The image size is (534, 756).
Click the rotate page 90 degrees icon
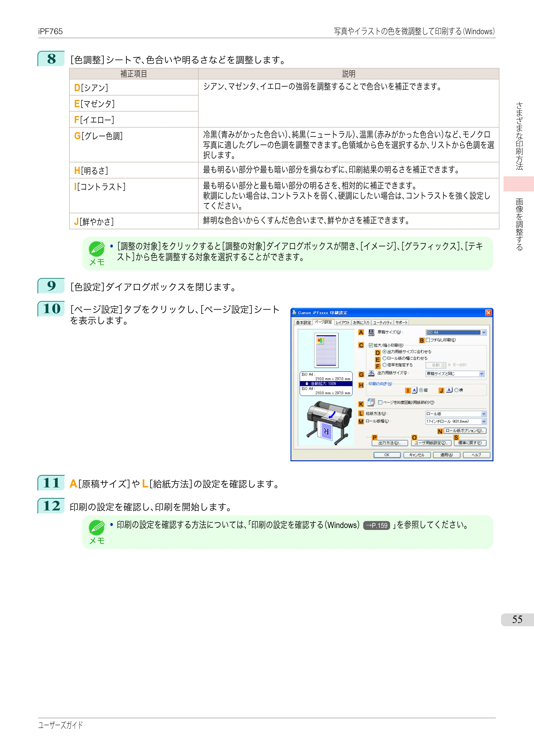pos(371,402)
